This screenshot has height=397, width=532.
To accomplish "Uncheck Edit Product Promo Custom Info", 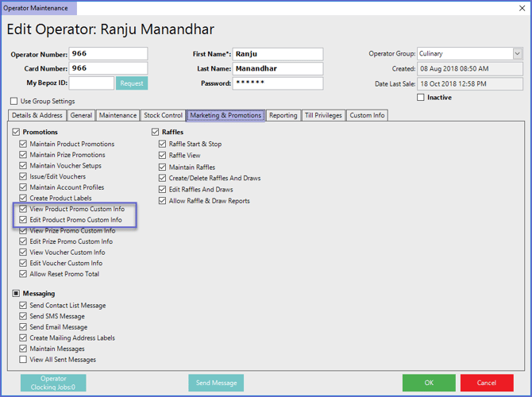I will point(24,220).
